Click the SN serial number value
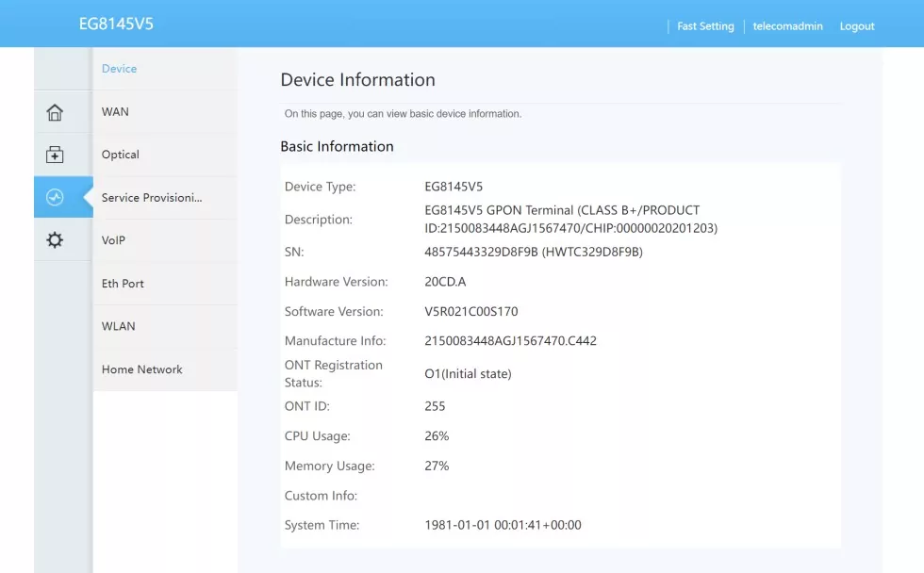 pos(534,252)
